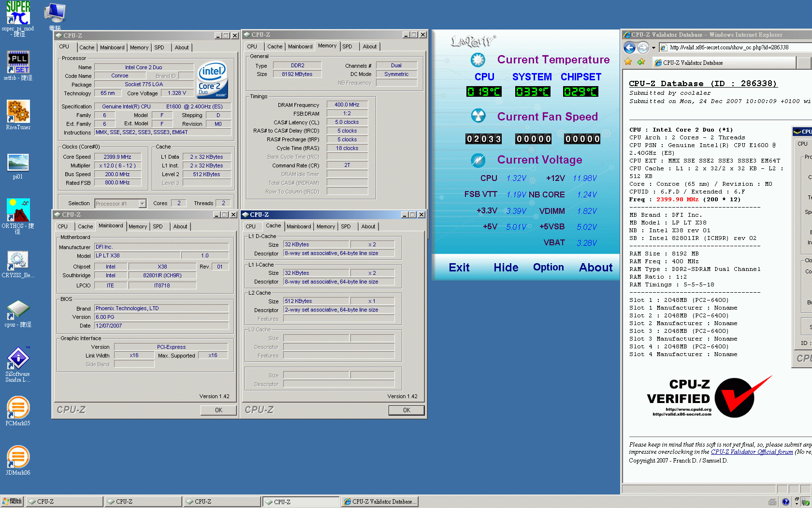Click OK in the Cache CPU-Z window
The image size is (812, 508).
tap(406, 410)
